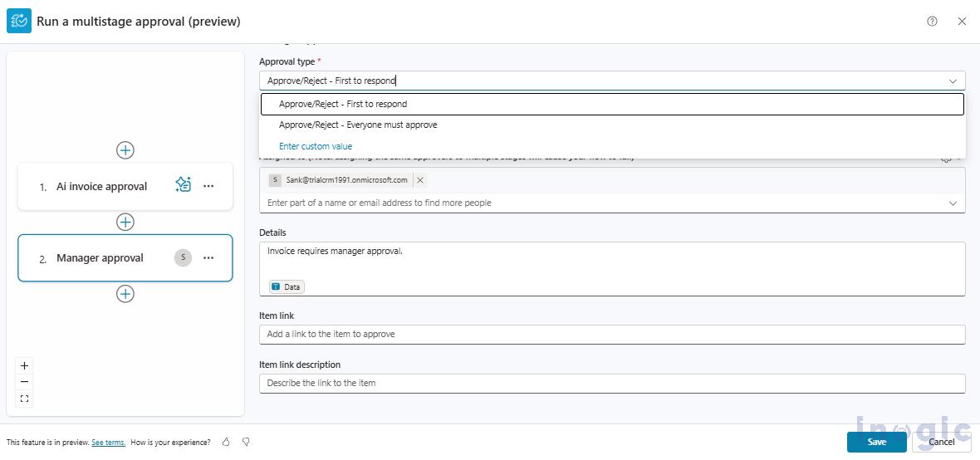The height and width of the screenshot is (460, 980).
Task: Open the help question mark icon
Action: [x=932, y=22]
